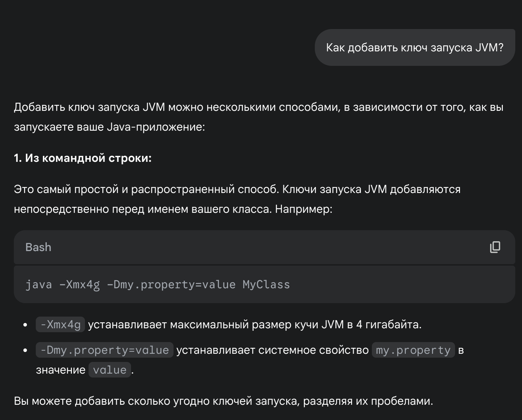Click -Xmx4g inside the code block
Image resolution: width=522 pixels, height=420 pixels.
coord(79,284)
